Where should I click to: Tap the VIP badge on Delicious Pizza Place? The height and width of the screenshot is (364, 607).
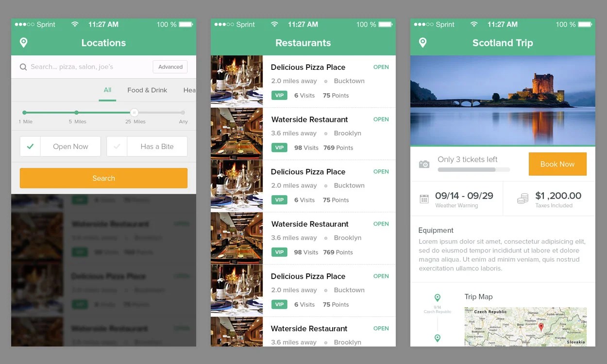(279, 95)
